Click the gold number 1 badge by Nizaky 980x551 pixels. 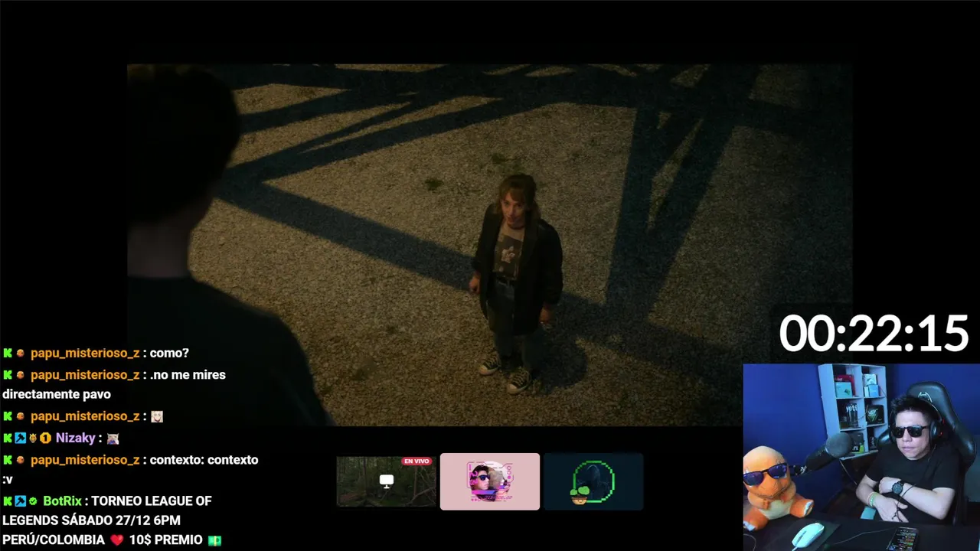[x=45, y=439]
